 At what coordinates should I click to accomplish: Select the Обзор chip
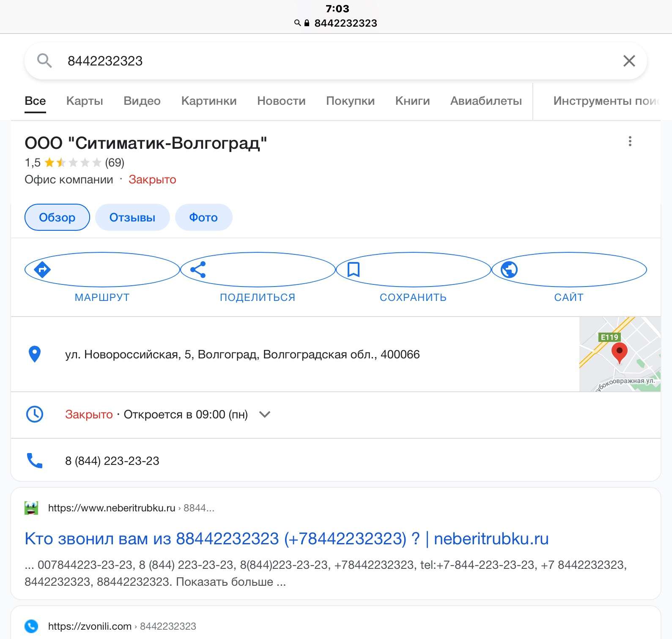(x=57, y=217)
